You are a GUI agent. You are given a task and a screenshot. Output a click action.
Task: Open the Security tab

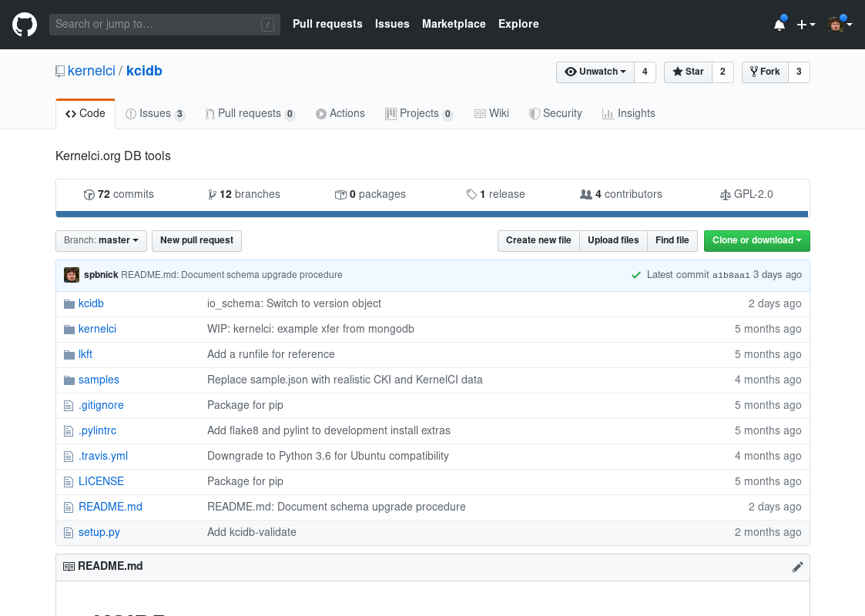(555, 114)
